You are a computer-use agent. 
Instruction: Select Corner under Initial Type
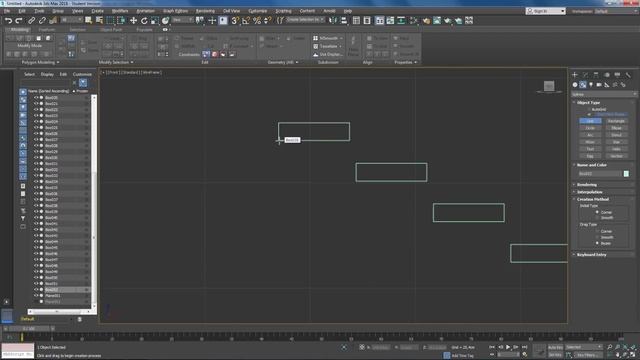pos(597,212)
